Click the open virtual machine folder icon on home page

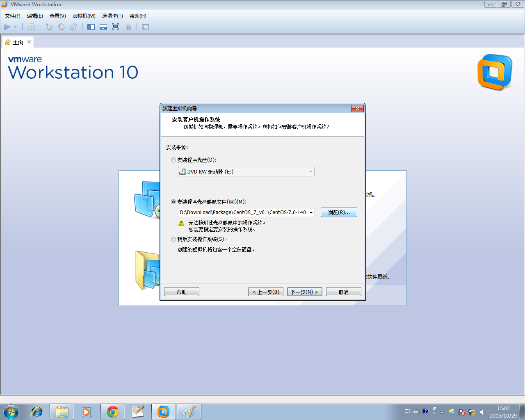pyautogui.click(x=147, y=270)
